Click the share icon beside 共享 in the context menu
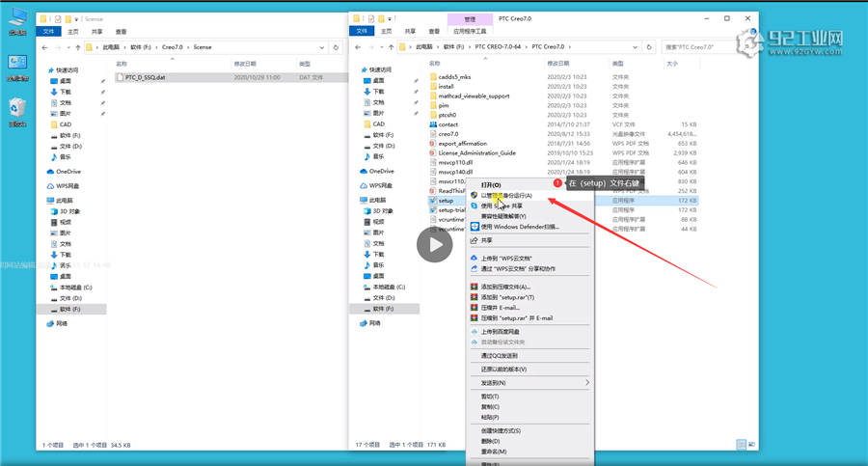 click(x=474, y=240)
